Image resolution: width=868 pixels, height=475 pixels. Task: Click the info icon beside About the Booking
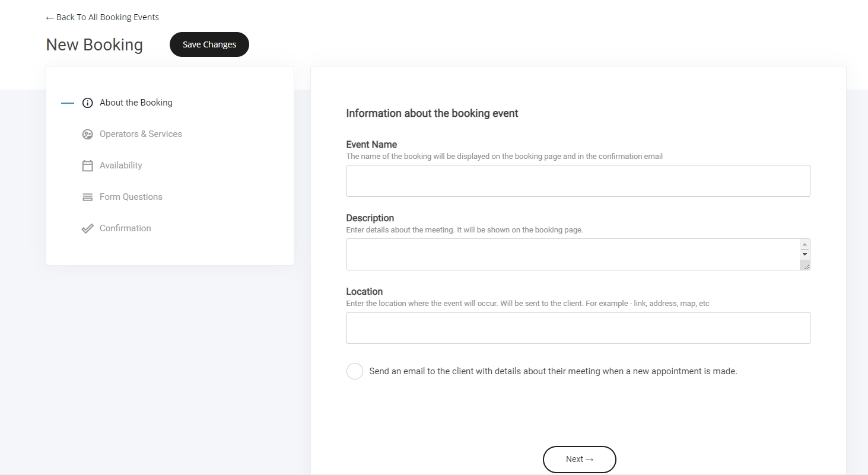pyautogui.click(x=87, y=103)
